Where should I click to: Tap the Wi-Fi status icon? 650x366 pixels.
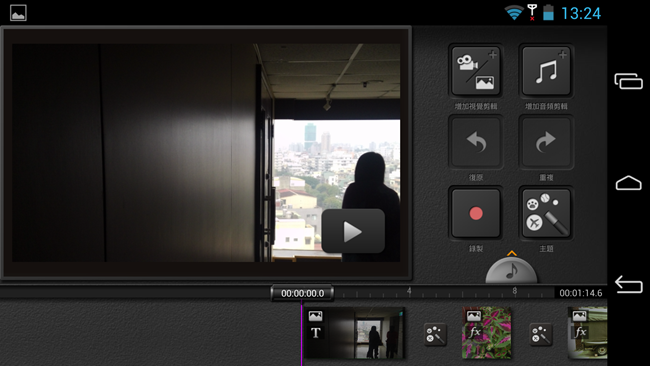coord(514,13)
